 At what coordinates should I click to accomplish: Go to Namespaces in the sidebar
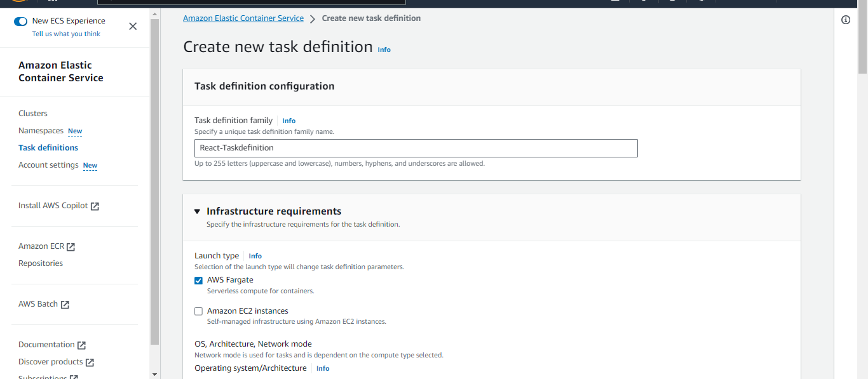[x=41, y=131]
